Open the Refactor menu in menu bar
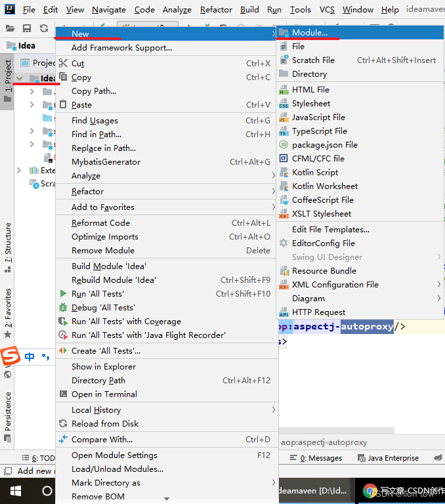 pos(216,10)
